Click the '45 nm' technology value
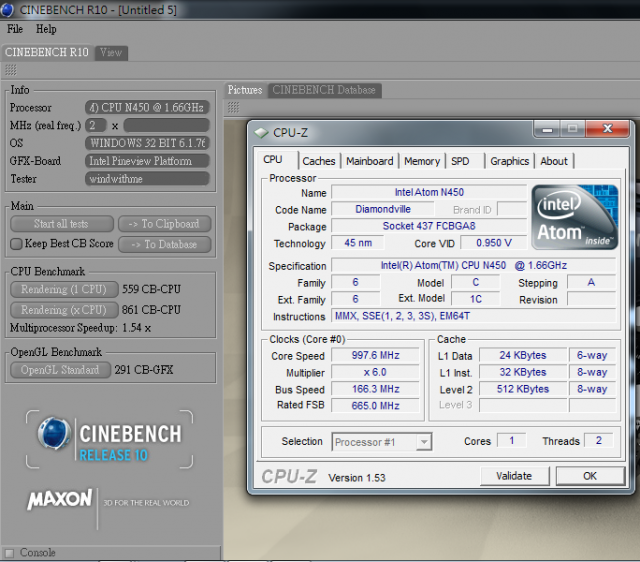Viewport: 640px width, 562px height. point(358,243)
